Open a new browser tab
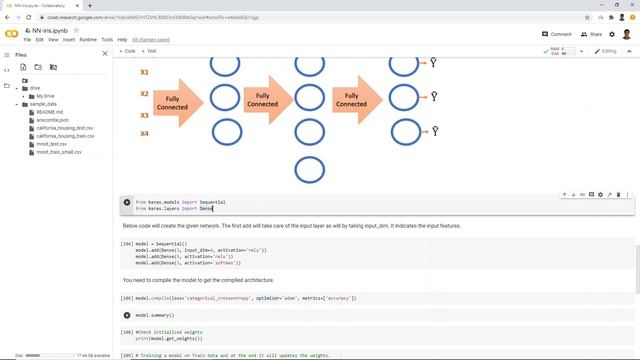 pyautogui.click(x=90, y=5)
